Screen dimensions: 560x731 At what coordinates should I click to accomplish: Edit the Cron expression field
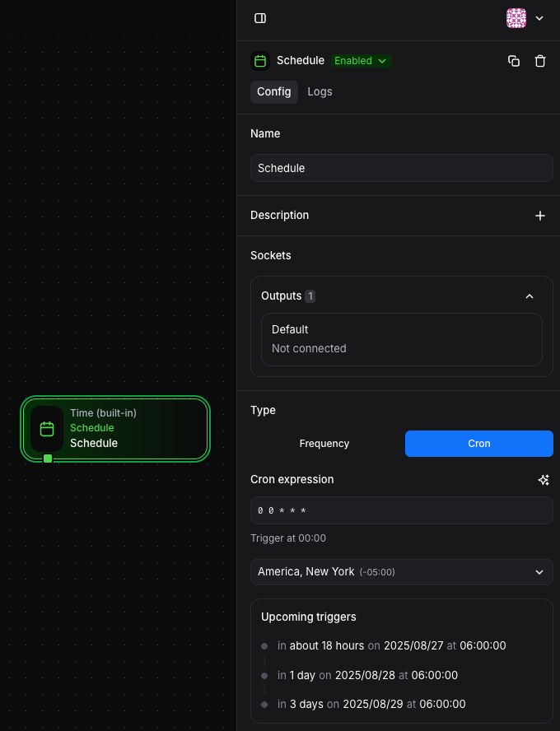point(401,510)
